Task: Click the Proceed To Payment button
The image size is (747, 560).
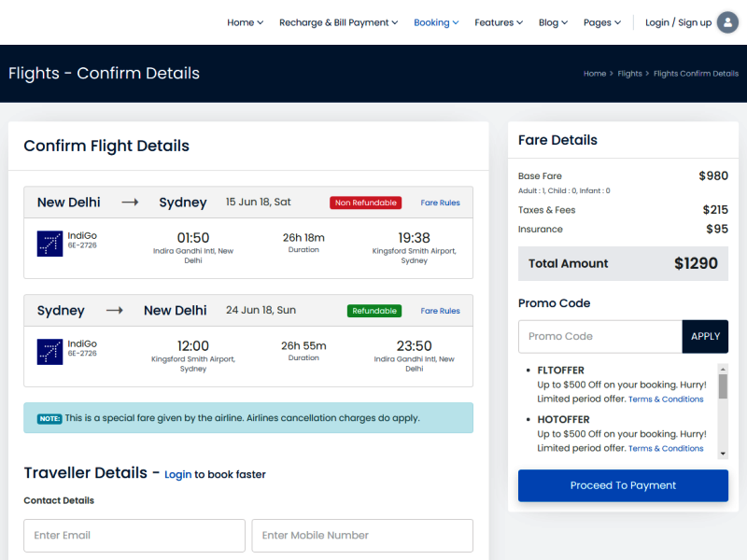Action: [623, 485]
